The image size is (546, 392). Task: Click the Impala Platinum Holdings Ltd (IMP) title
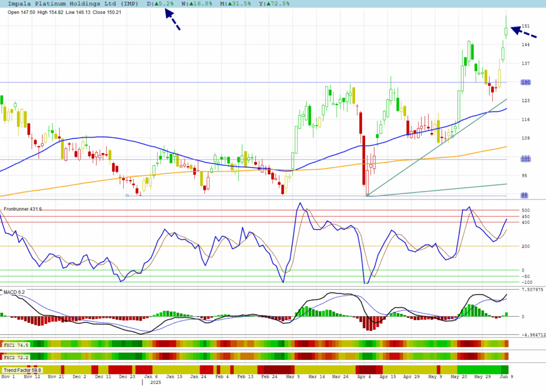[x=73, y=4]
